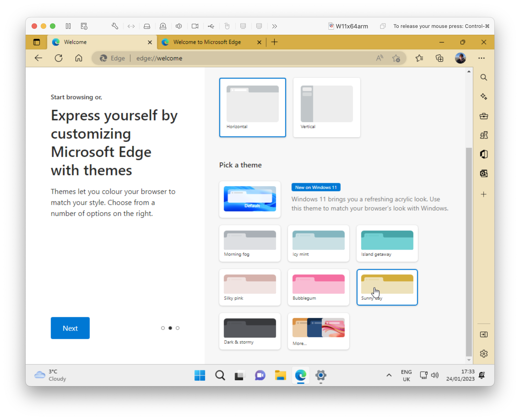Open Games from the Edge sidebar
Image resolution: width=520 pixels, height=420 pixels.
click(x=484, y=135)
